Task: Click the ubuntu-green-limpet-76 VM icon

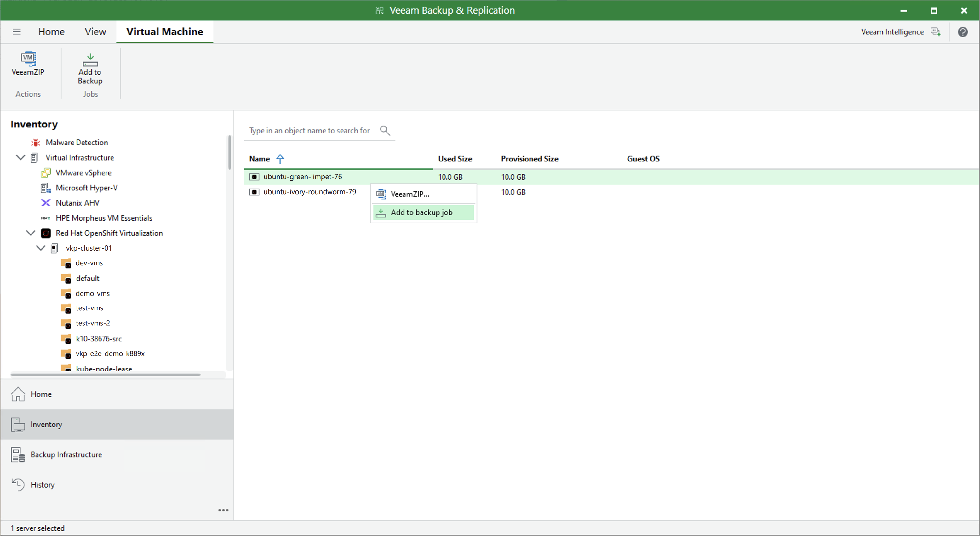Action: point(254,177)
